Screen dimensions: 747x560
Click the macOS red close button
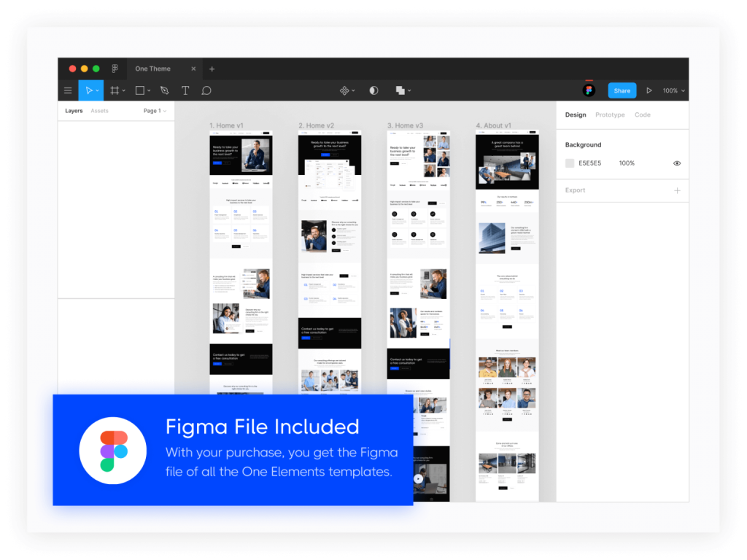(x=72, y=69)
